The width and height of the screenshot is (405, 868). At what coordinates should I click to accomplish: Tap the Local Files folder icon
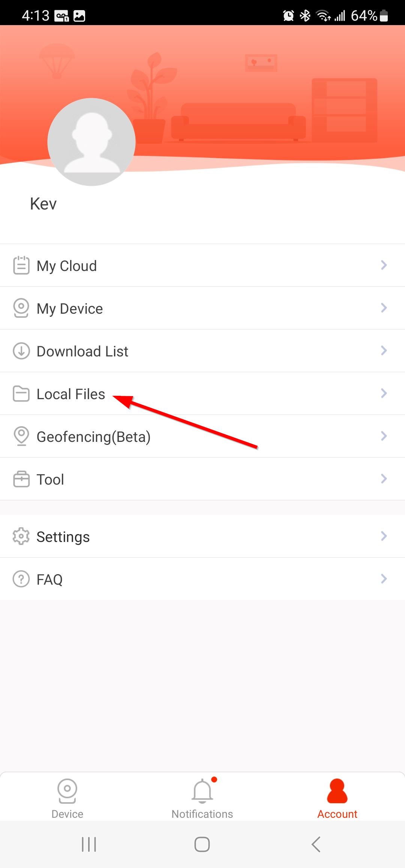pos(21,394)
